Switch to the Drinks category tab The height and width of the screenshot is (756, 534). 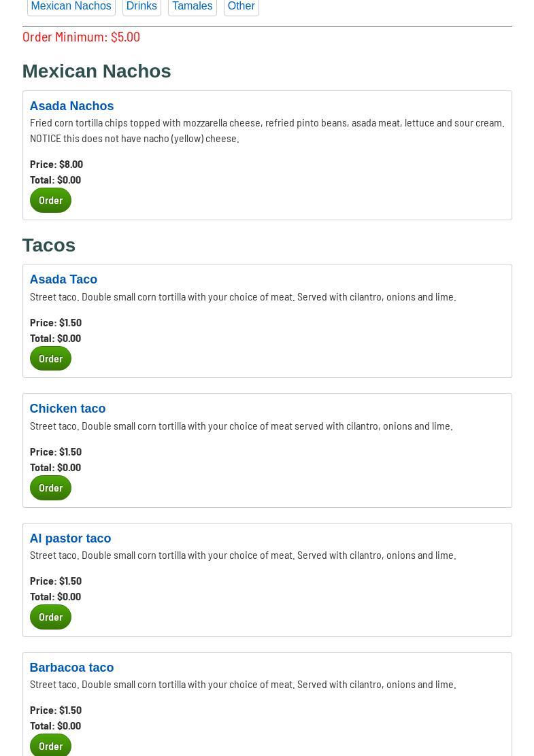(141, 6)
